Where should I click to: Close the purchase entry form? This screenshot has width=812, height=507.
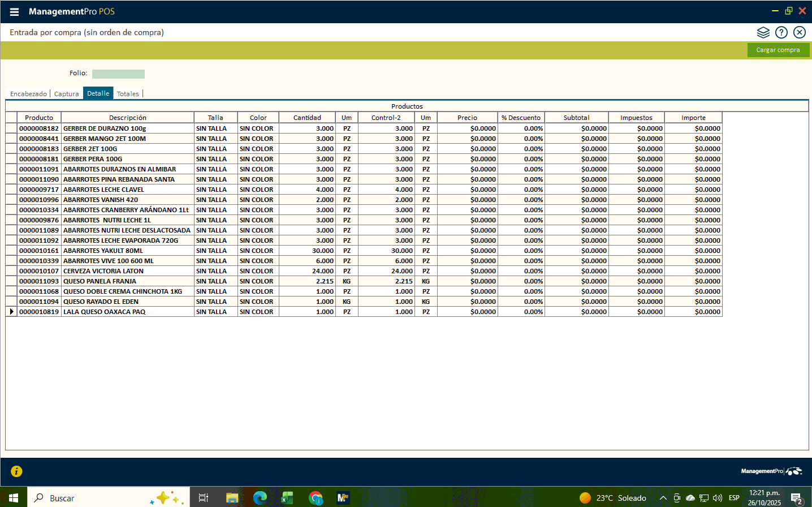[799, 32]
